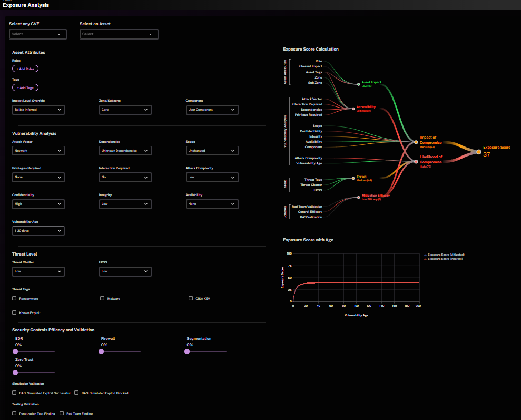This screenshot has height=420, width=521.
Task: Open the Vulnerability Age dropdown
Action: (x=38, y=231)
